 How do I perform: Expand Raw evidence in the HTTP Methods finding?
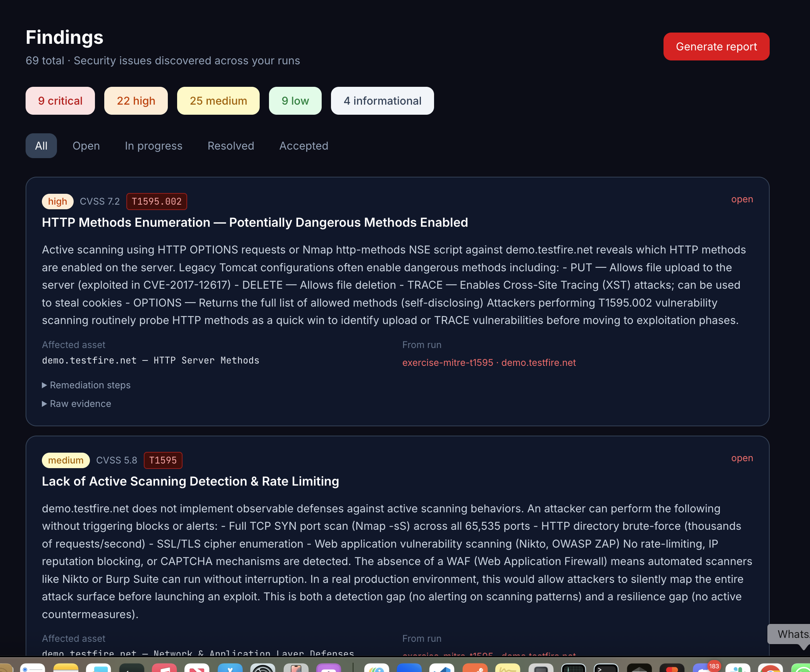coord(77,404)
